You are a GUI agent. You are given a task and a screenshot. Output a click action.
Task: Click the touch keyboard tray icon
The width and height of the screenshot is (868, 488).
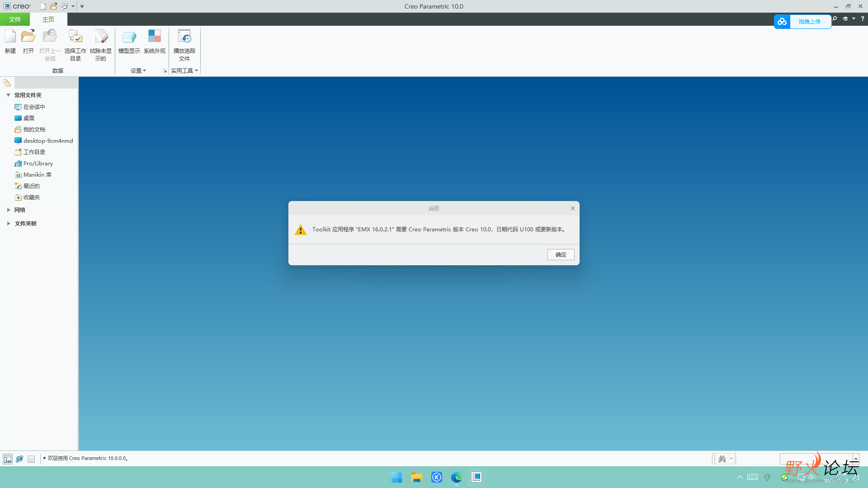click(x=753, y=477)
